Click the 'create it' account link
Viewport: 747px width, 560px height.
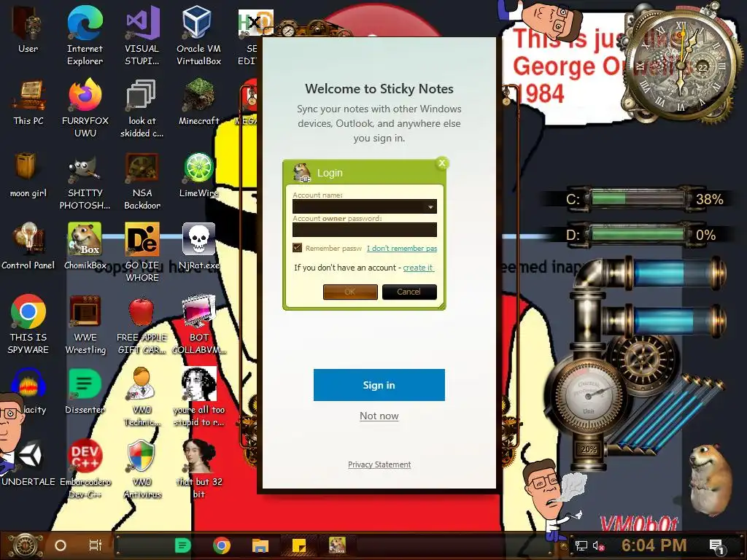pyautogui.click(x=418, y=268)
